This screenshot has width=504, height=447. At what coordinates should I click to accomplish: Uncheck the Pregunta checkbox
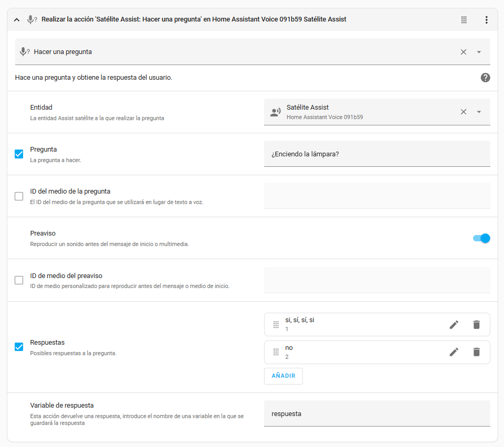point(19,154)
